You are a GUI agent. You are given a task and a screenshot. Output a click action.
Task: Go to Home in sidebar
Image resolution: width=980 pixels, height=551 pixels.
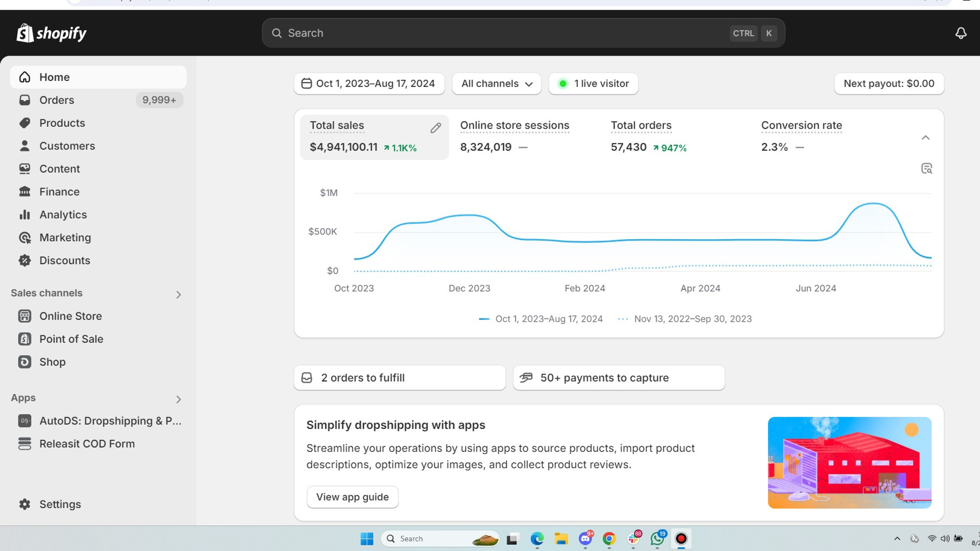coord(98,77)
